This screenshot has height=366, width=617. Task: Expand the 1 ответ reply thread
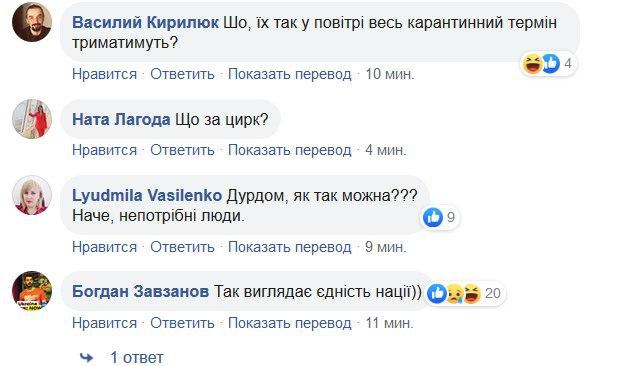point(137,357)
